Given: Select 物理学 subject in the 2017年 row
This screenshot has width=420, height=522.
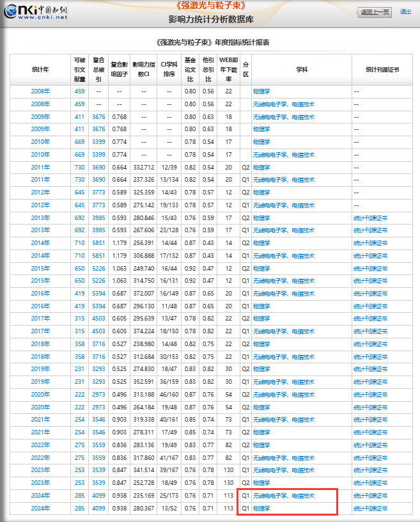Looking at the screenshot, I should [x=261, y=319].
